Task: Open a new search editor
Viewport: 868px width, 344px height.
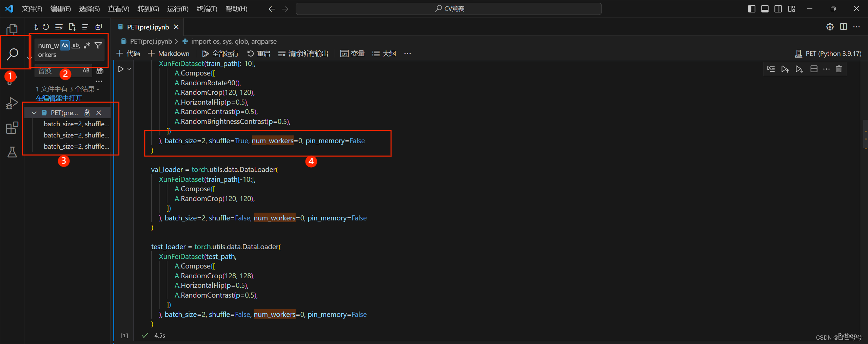Action: pos(72,27)
